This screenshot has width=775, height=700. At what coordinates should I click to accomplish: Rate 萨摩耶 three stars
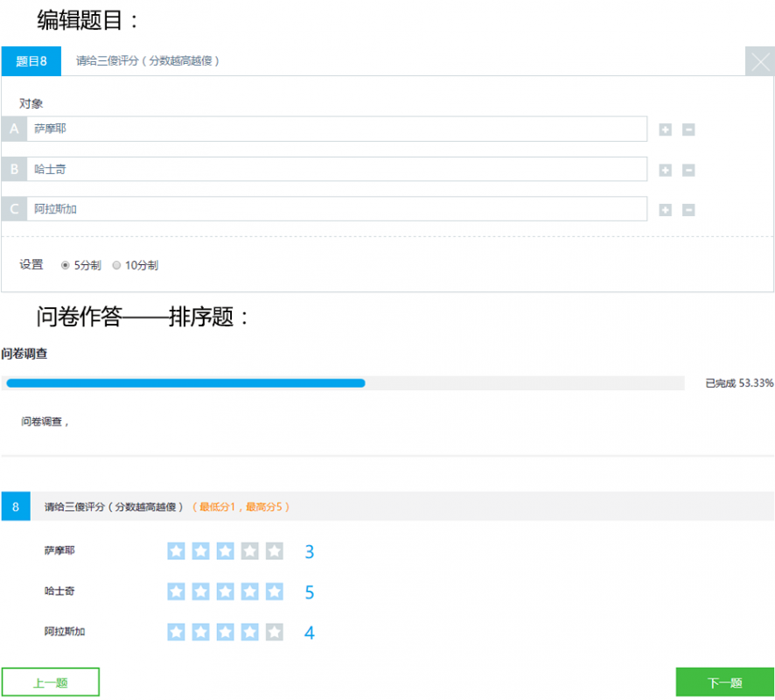pyautogui.click(x=226, y=550)
